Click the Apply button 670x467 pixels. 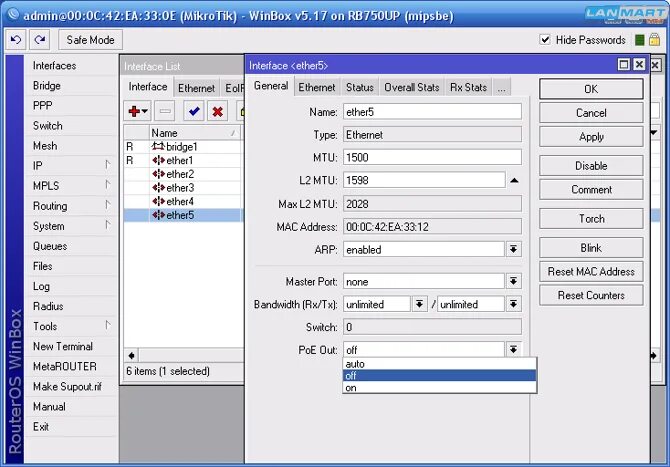pos(591,137)
